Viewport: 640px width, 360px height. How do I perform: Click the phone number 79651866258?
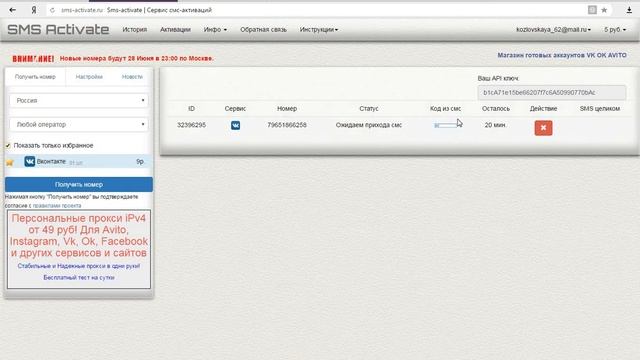[x=287, y=125]
